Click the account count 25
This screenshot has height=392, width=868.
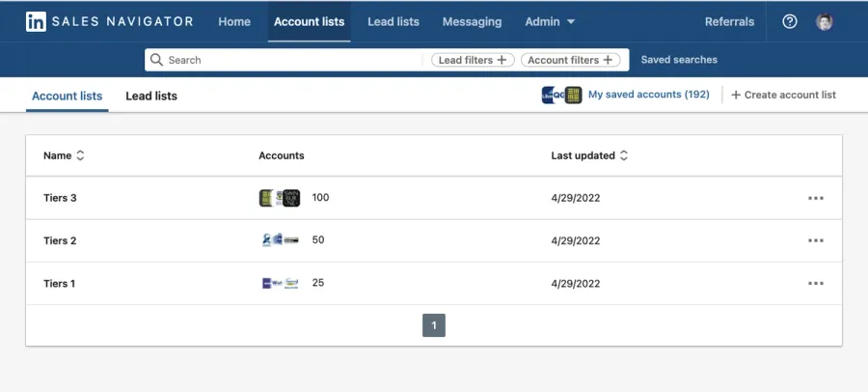coord(318,282)
